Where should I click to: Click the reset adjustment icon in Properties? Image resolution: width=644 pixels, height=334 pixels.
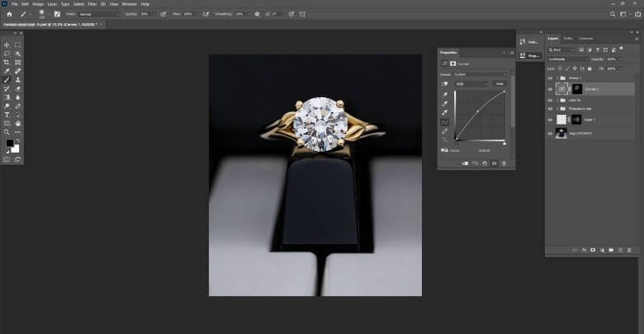coord(485,163)
